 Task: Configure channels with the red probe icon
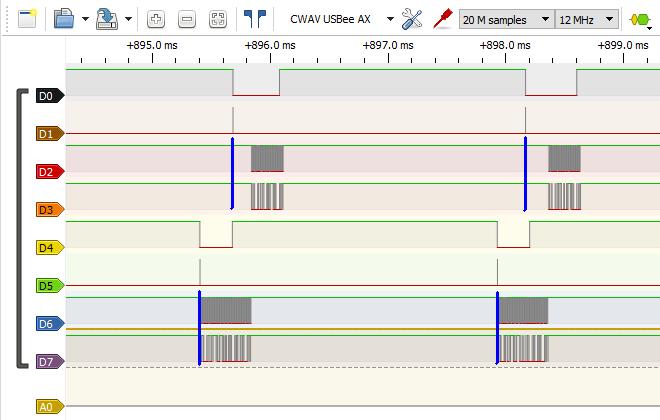[443, 19]
